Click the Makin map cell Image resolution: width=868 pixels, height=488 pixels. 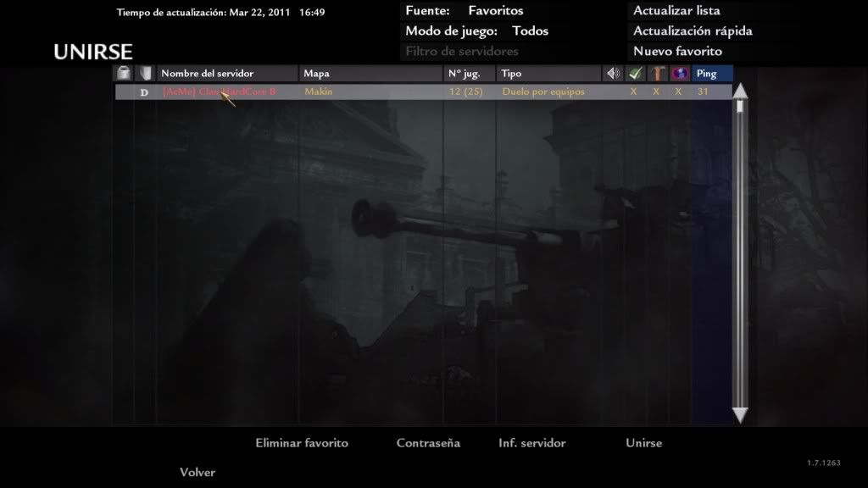tap(319, 91)
